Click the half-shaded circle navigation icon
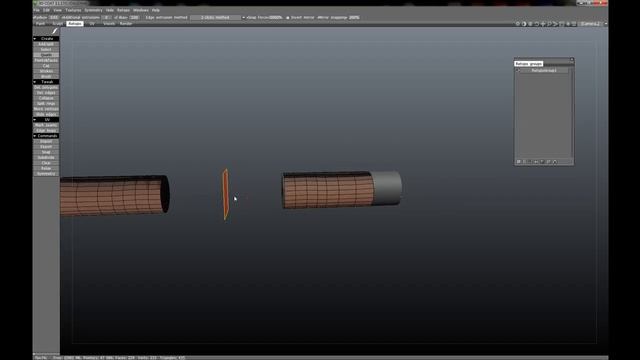 pos(524,24)
